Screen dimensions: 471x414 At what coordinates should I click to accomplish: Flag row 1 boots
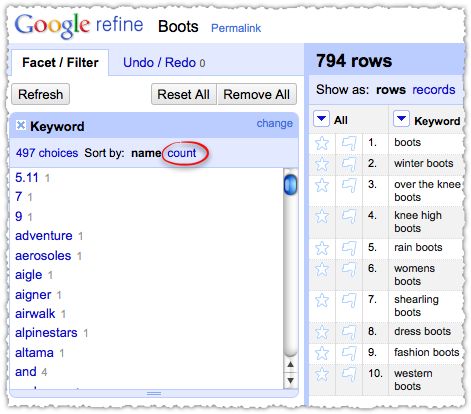coord(349,144)
